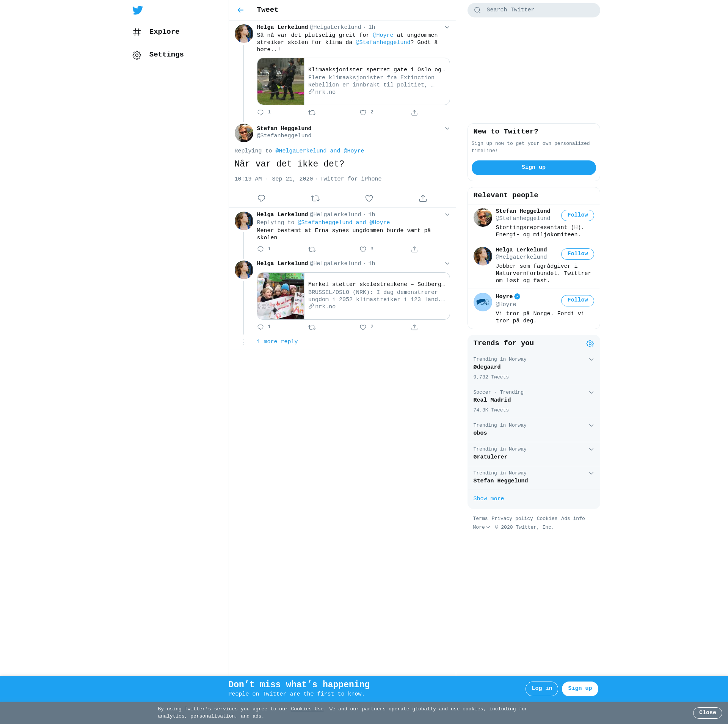Reply to Stefan Heggelund's main tweet
Viewport: 728px width, 724px height.
click(x=261, y=198)
